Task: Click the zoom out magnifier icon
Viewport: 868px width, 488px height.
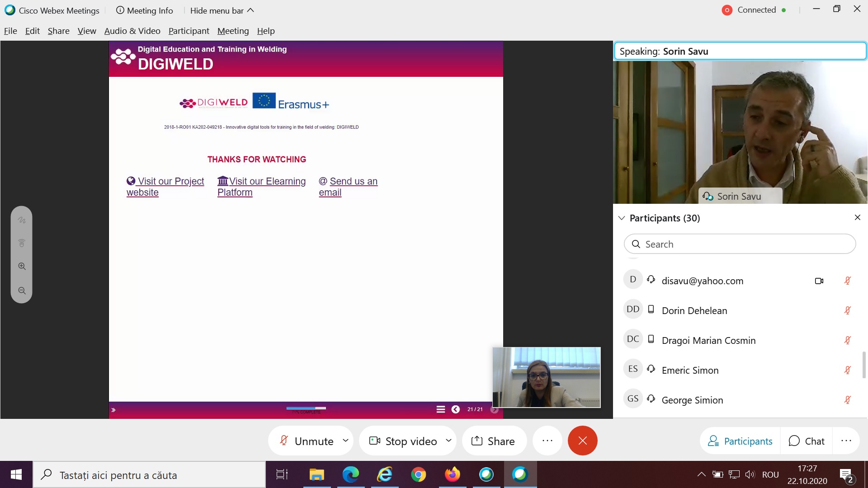Action: (22, 291)
